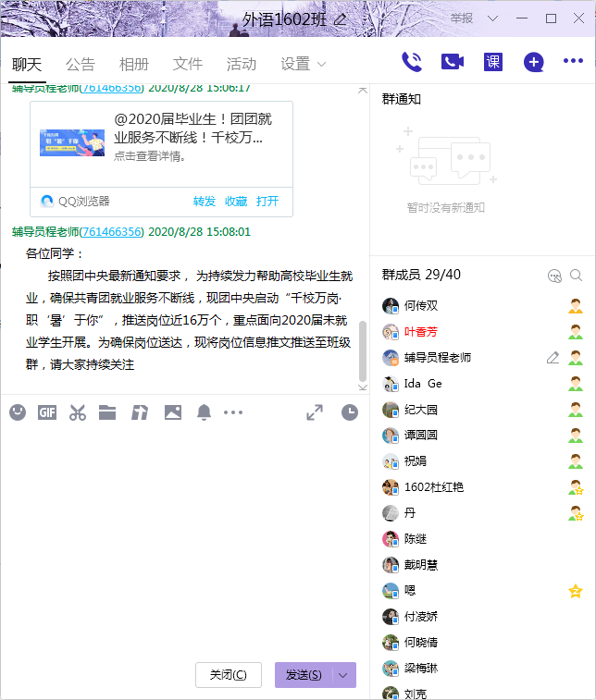Search group members with magnifier icon
Screen dimensions: 596x700
[577, 276]
